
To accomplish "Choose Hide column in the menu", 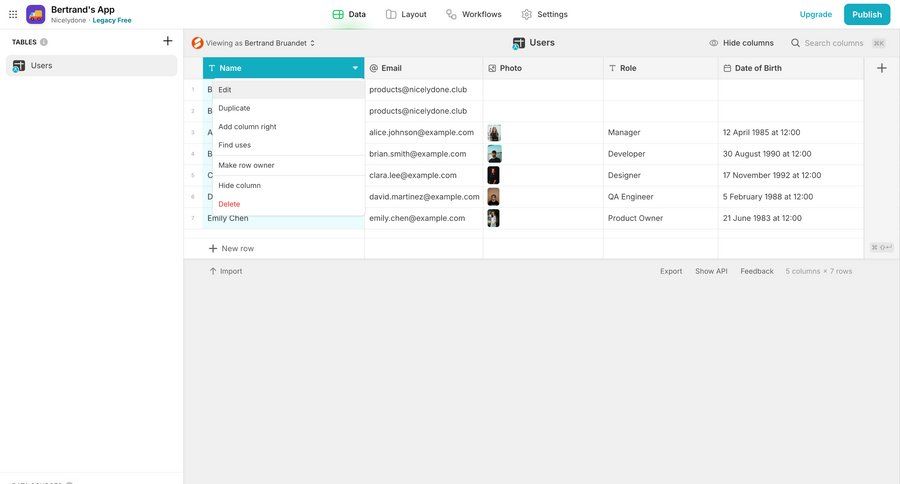I will (x=289, y=185).
